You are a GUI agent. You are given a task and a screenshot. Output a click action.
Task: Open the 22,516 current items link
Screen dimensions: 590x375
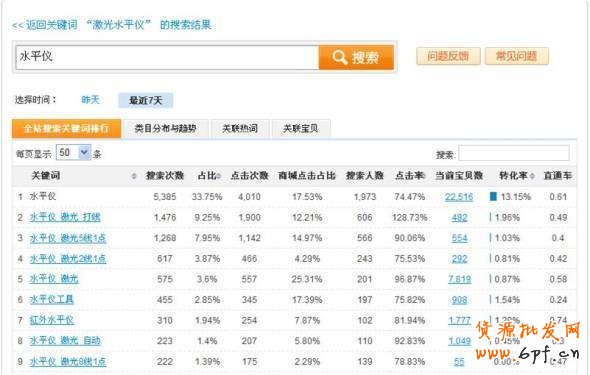coord(459,197)
